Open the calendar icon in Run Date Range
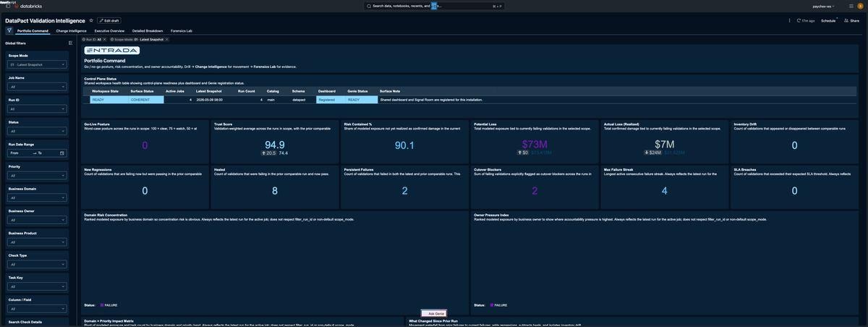The width and height of the screenshot is (868, 327). (x=62, y=153)
